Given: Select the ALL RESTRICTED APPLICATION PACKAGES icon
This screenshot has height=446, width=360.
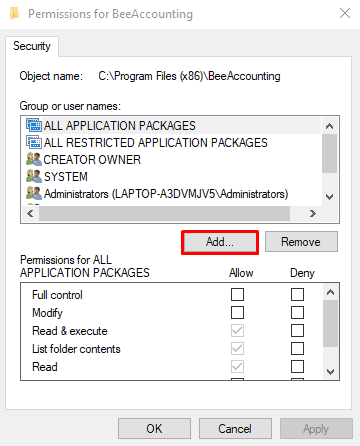Looking at the screenshot, I should tap(34, 142).
